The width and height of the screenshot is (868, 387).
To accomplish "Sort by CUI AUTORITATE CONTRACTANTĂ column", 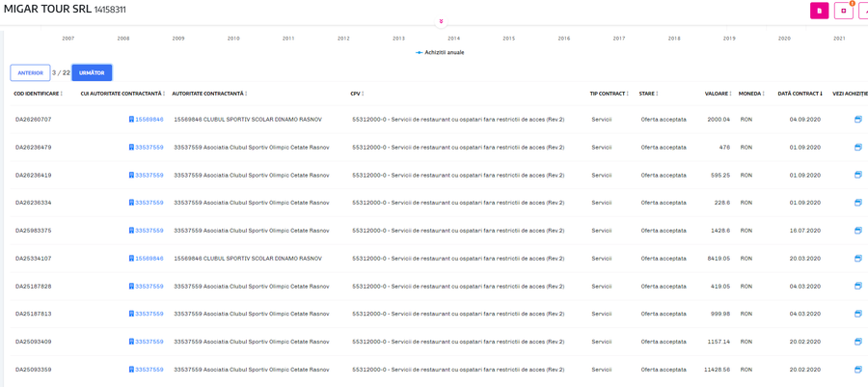I will (122, 94).
